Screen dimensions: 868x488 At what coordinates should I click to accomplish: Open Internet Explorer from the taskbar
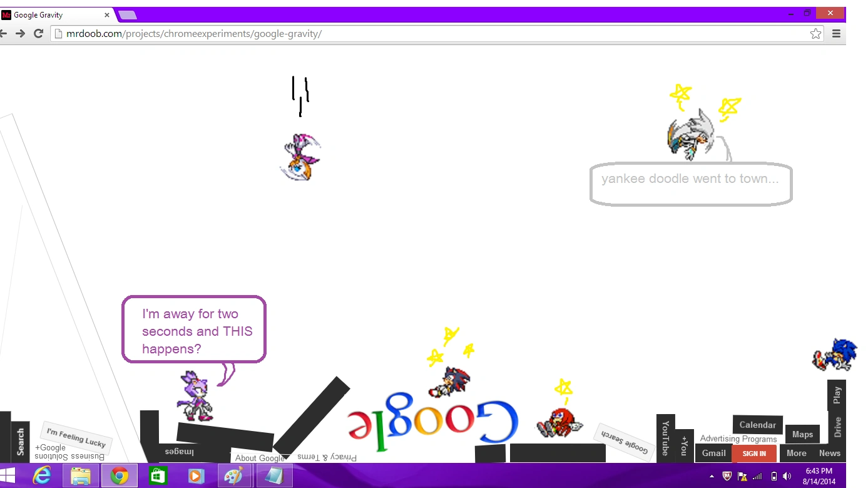42,476
